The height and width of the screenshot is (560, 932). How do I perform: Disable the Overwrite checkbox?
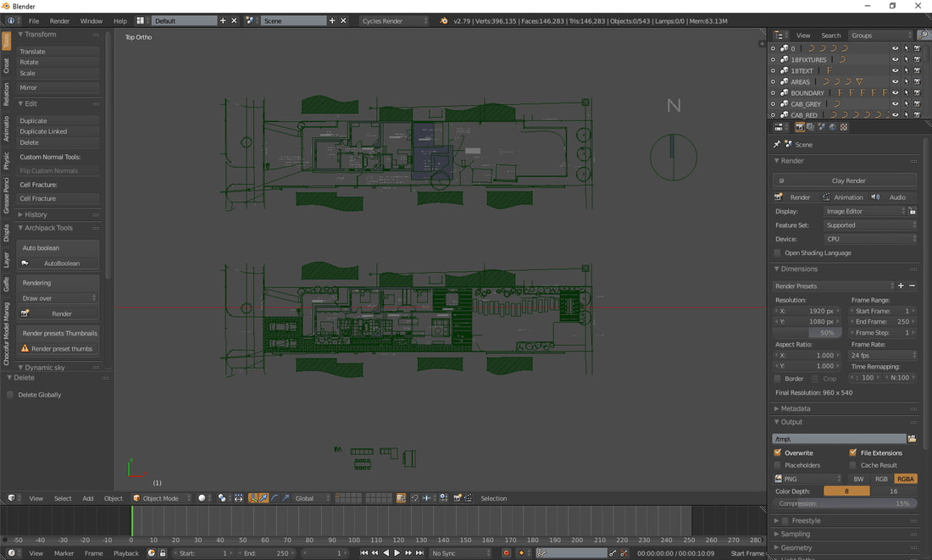778,453
